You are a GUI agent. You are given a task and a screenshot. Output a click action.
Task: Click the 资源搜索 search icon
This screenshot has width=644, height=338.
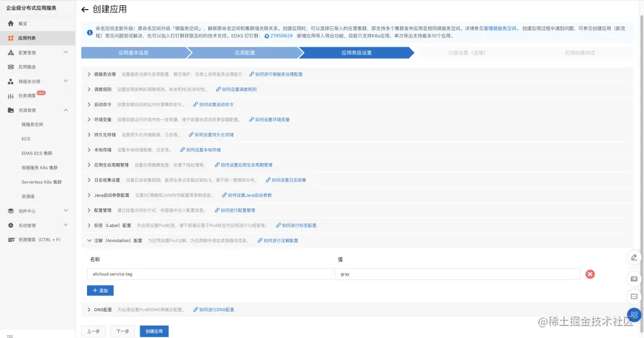click(x=11, y=239)
